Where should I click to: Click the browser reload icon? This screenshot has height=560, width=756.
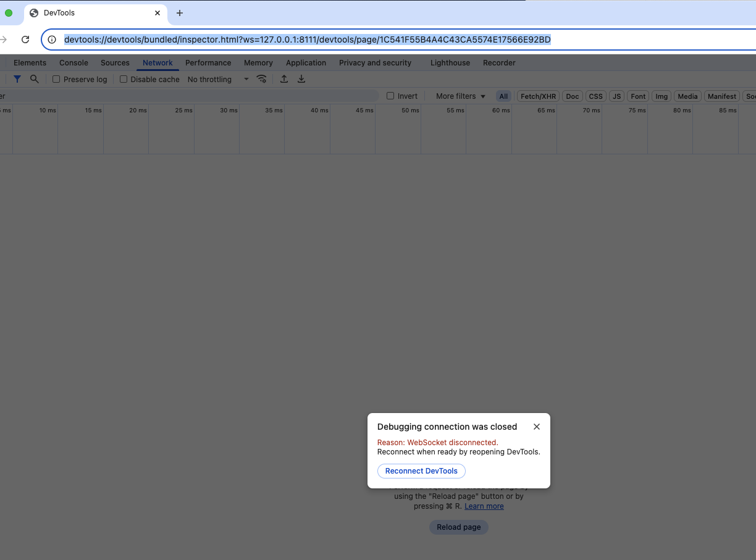[25, 40]
